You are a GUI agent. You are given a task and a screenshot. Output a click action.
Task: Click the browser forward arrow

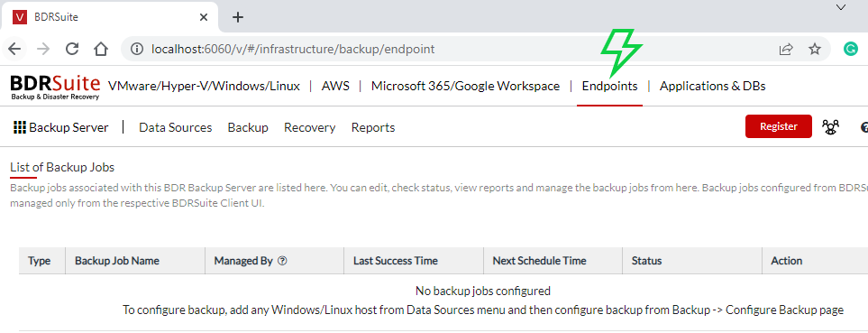coord(43,49)
